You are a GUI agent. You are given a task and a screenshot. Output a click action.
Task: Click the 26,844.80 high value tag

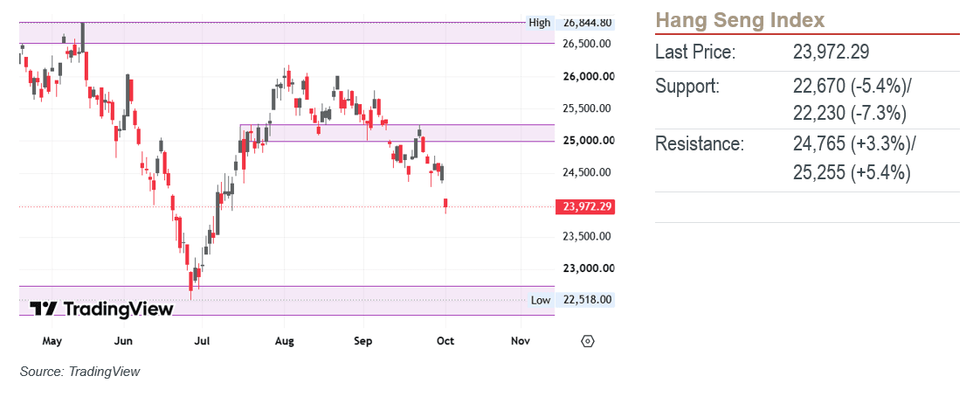(588, 23)
